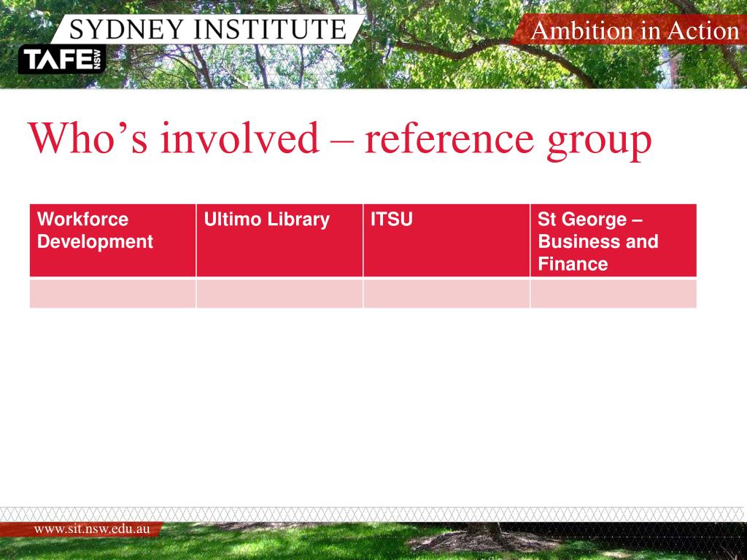Click 'St George – Business and Finance' header
The image size is (747, 560).
tap(614, 241)
